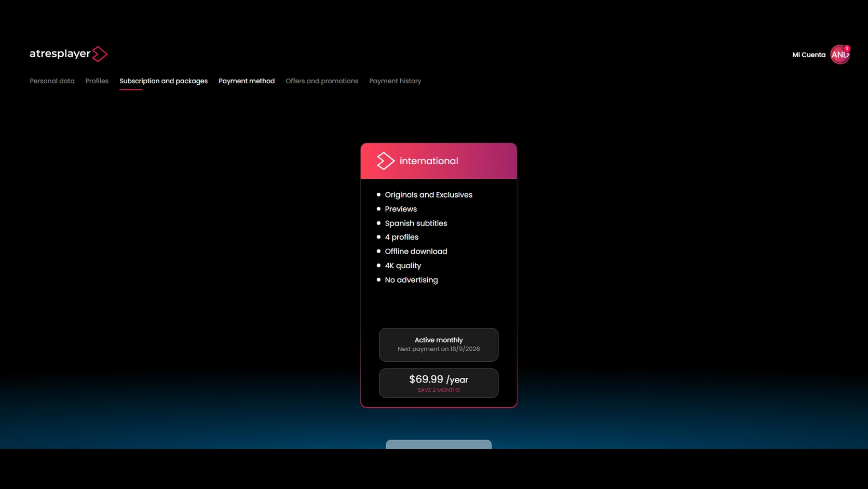Go to Payment method tab

(247, 81)
